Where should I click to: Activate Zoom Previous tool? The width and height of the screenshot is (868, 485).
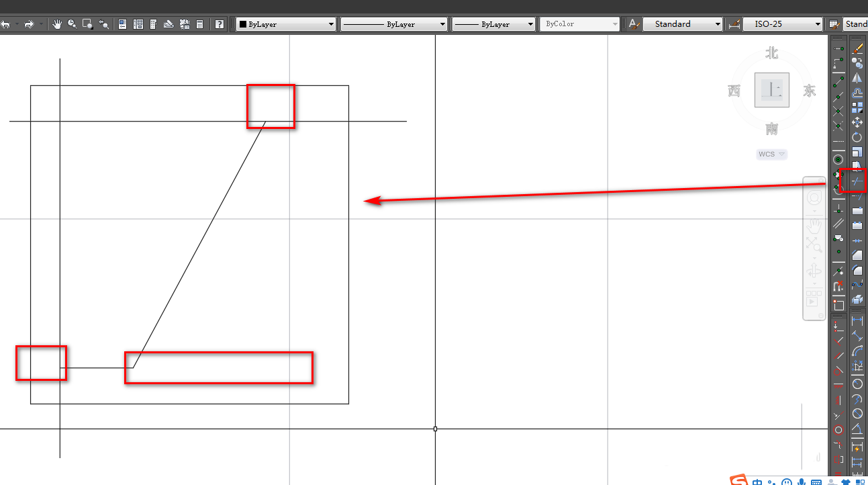[x=103, y=24]
